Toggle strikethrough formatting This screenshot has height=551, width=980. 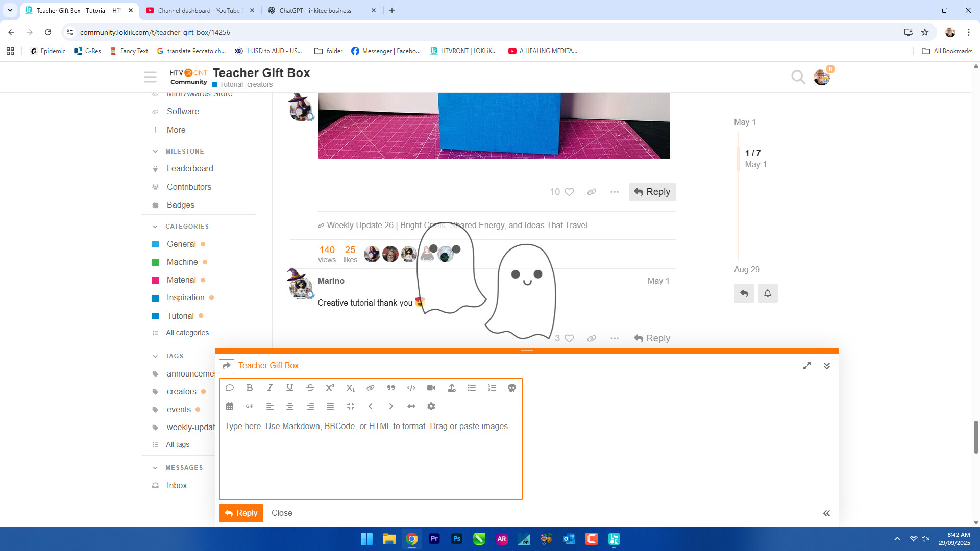(x=310, y=388)
